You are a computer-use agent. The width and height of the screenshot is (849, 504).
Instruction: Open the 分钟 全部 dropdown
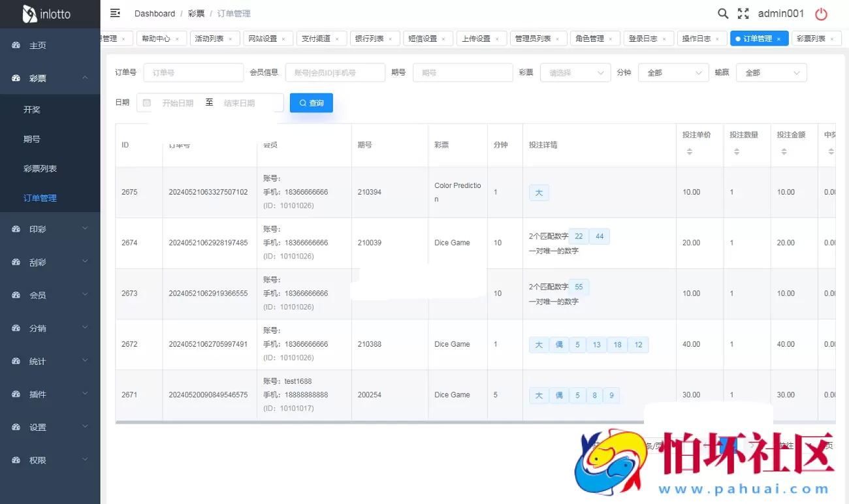[x=673, y=72]
